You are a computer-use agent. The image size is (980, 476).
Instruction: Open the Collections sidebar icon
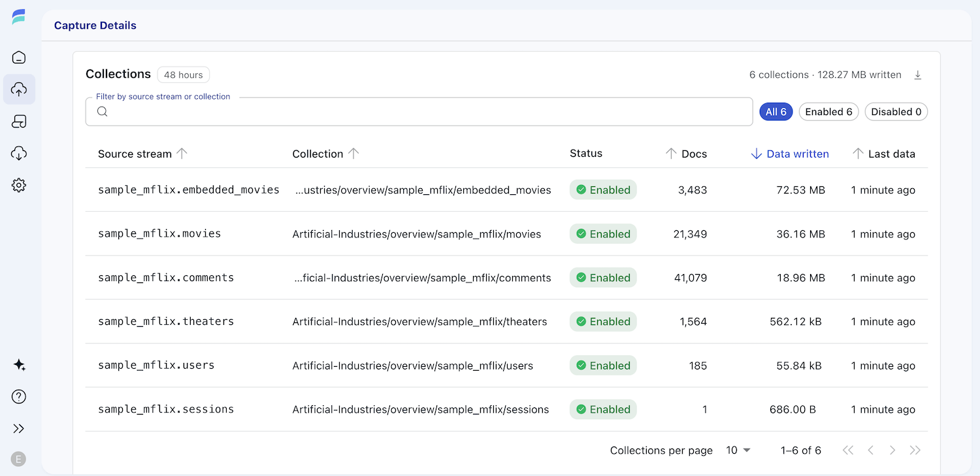pos(19,122)
